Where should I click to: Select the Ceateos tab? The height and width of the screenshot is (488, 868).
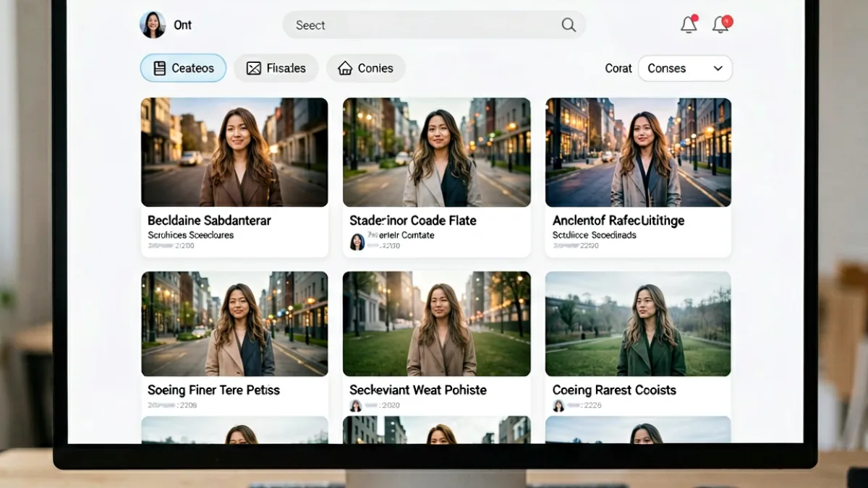[x=183, y=68]
